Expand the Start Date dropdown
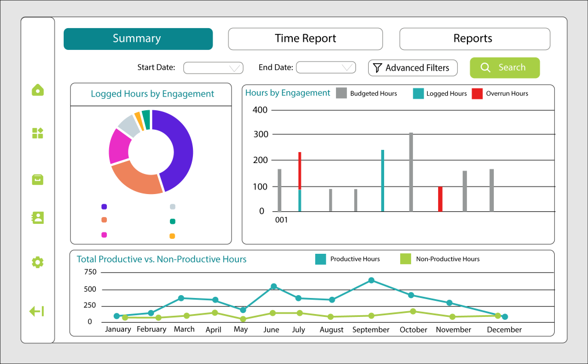The width and height of the screenshot is (588, 364). 214,68
